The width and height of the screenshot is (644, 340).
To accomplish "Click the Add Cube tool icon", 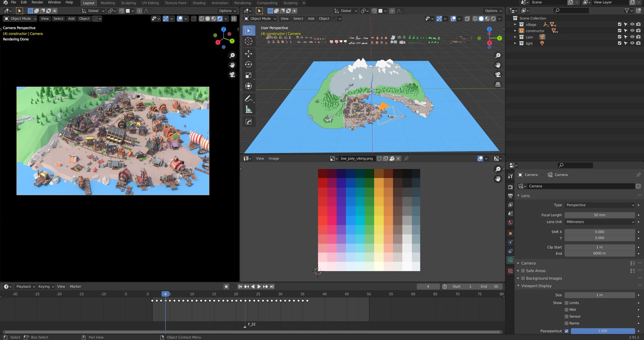I will (x=248, y=122).
